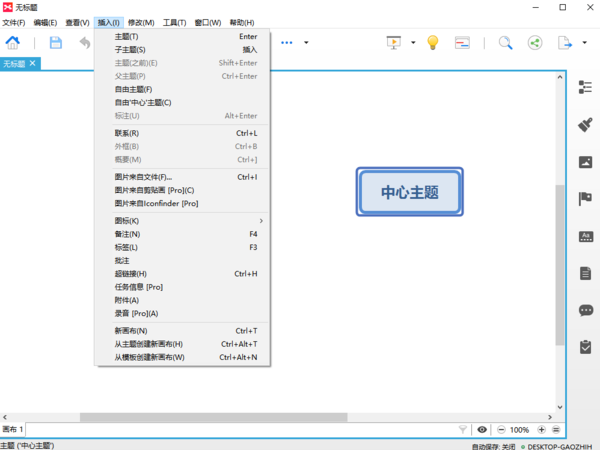The width and height of the screenshot is (600, 450).
Task: Click the vertical scrollbar down arrow
Action: point(560,407)
